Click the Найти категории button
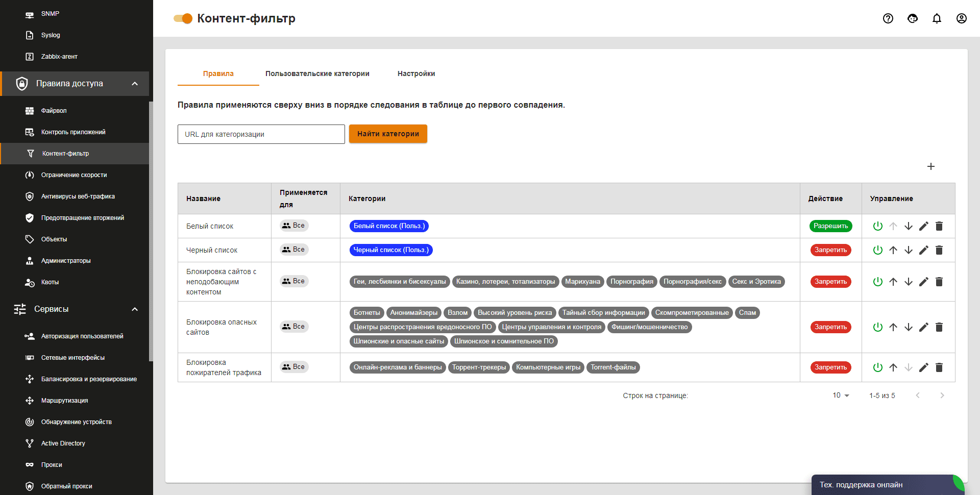The image size is (980, 495). [x=388, y=134]
